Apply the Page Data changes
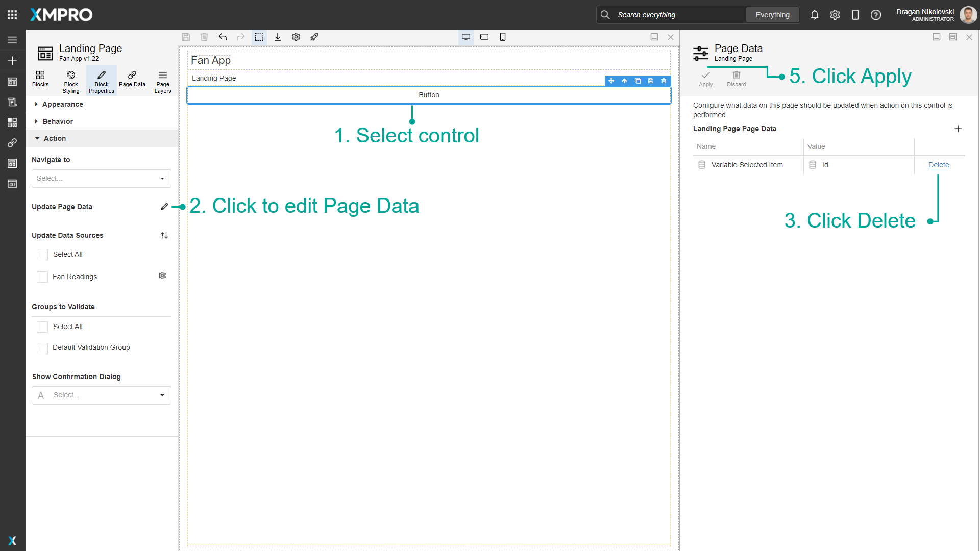 coord(705,78)
